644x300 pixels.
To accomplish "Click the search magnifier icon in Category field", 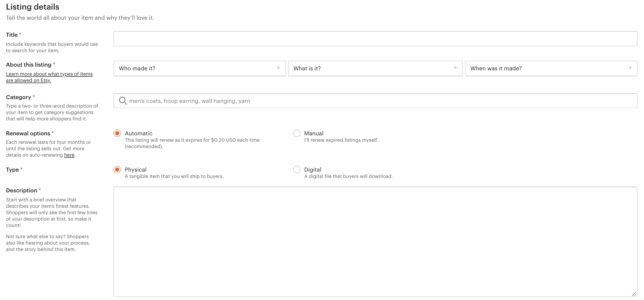I will pos(123,101).
